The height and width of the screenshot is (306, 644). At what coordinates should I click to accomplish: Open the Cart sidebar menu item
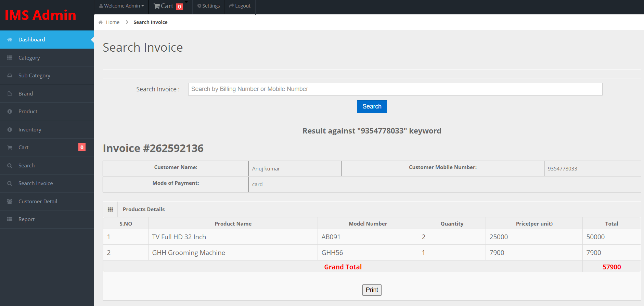47,148
